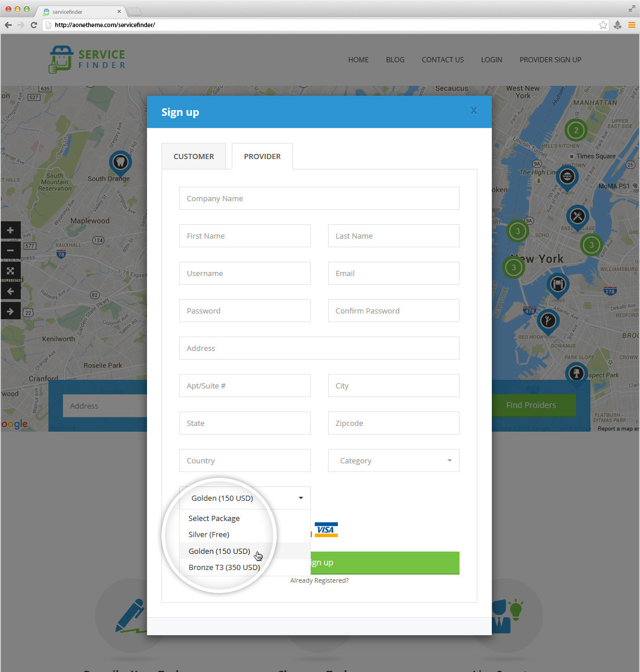This screenshot has height=672, width=640.
Task: Switch to the Customer tab
Action: pyautogui.click(x=194, y=156)
